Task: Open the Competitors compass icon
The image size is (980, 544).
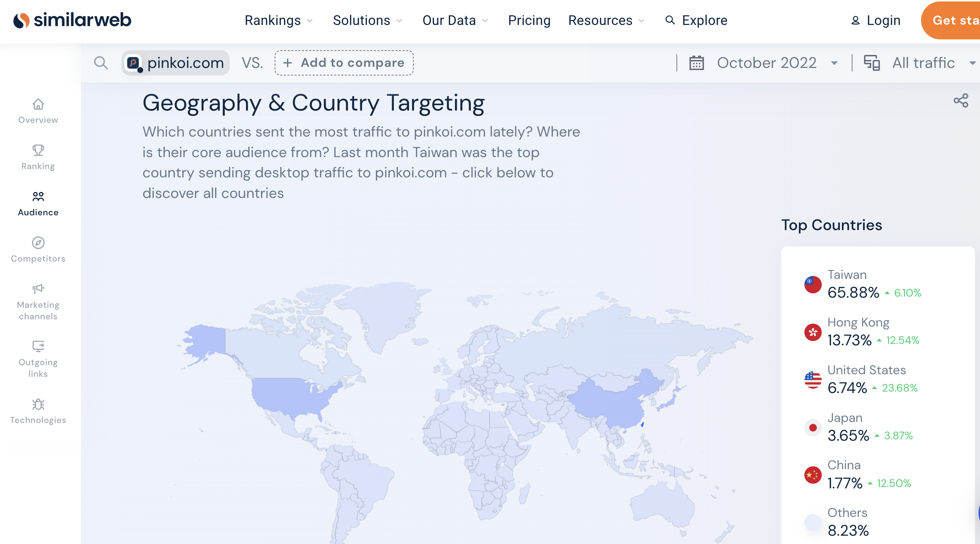Action: tap(38, 242)
